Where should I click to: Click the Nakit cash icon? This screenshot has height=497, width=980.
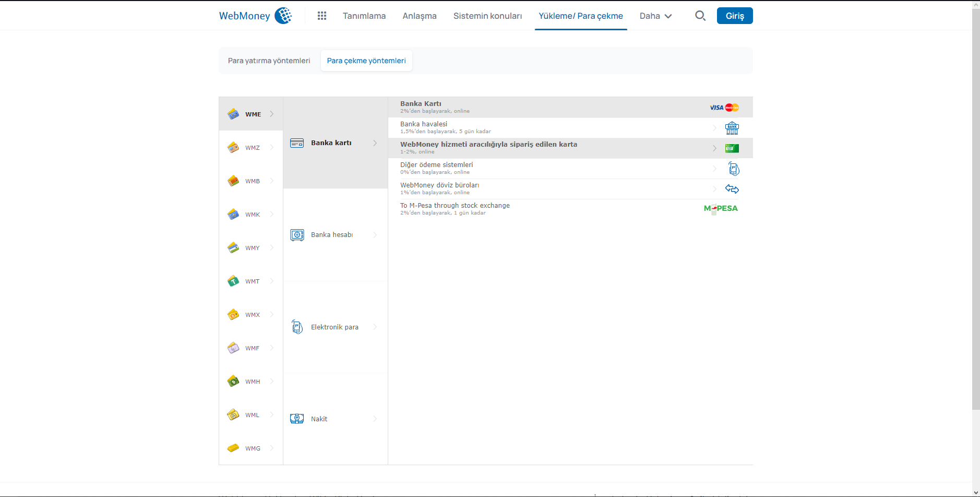[x=297, y=419]
